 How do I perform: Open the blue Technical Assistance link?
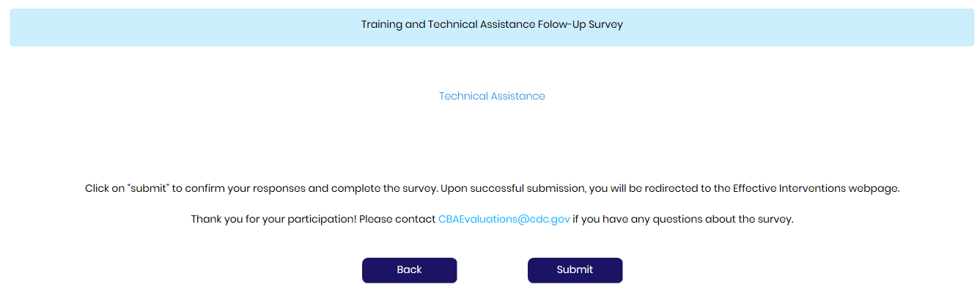(492, 96)
